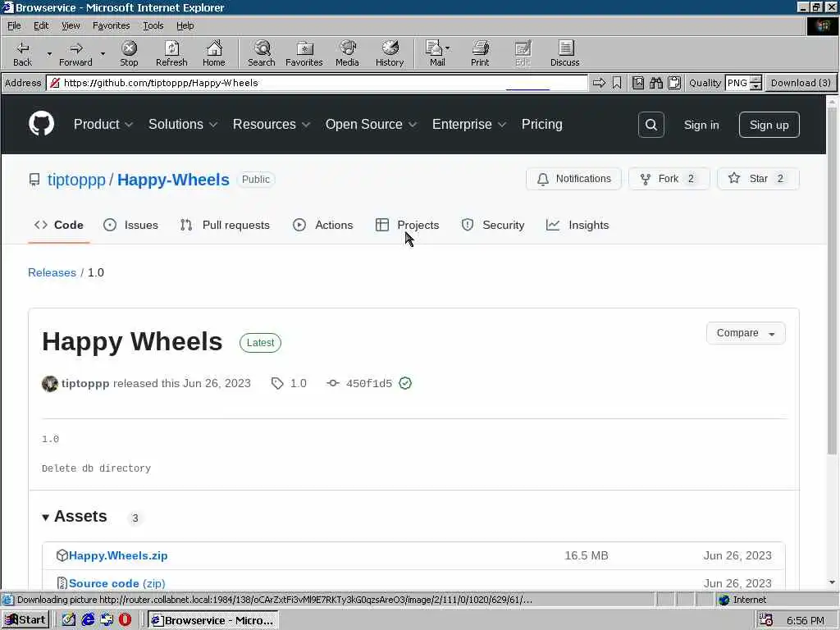Open the Releases breadcrumb link
The height and width of the screenshot is (630, 840).
52,272
